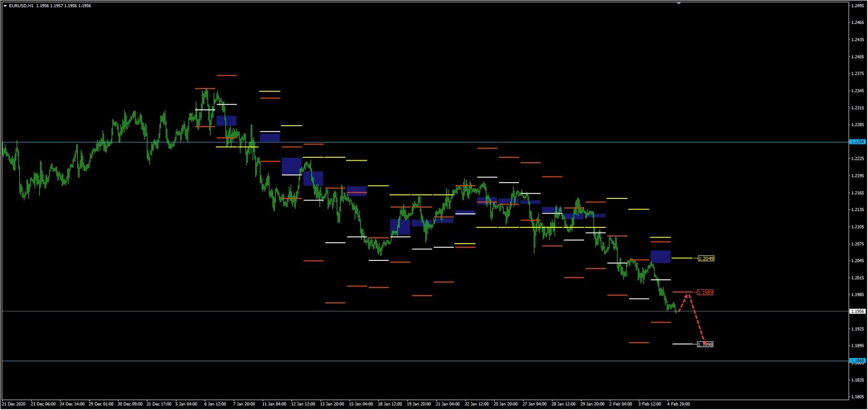This screenshot has width=868, height=410.
Task: Click the 4 Feb 20:00 time axis label
Action: coord(679,404)
